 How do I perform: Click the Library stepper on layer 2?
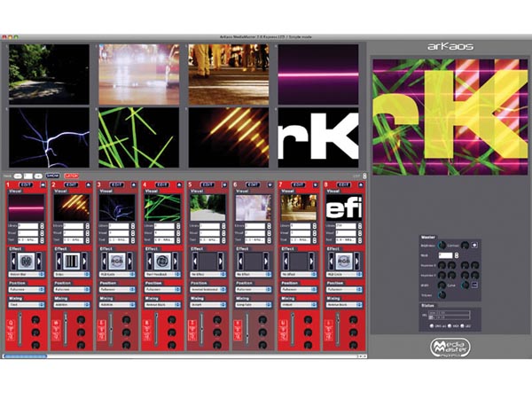point(88,225)
